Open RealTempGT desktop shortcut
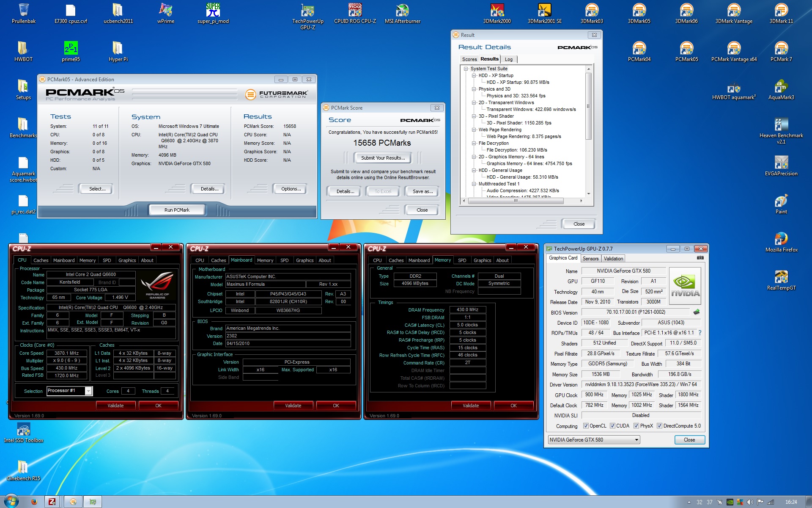Viewport: 812px width, 508px height. point(781,279)
